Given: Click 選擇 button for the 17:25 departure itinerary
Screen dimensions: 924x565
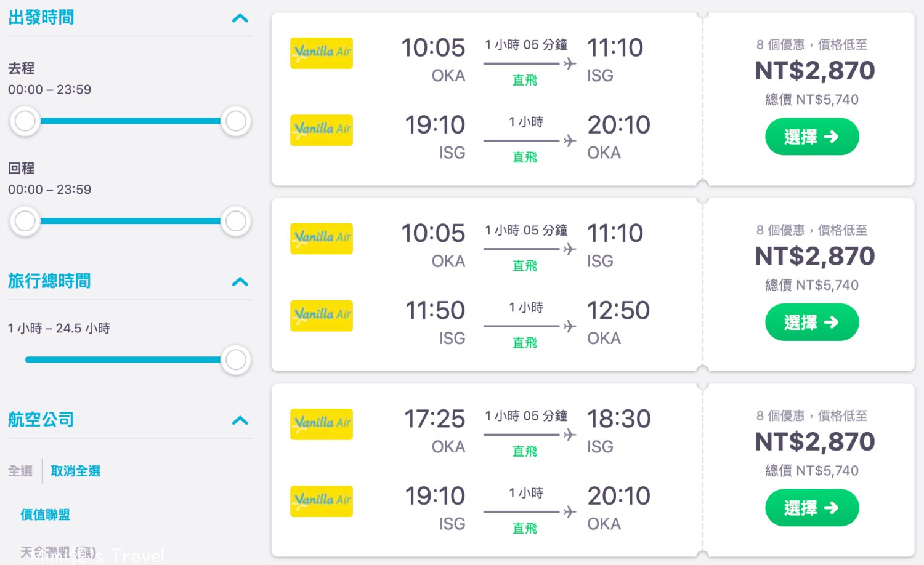Looking at the screenshot, I should [x=812, y=508].
